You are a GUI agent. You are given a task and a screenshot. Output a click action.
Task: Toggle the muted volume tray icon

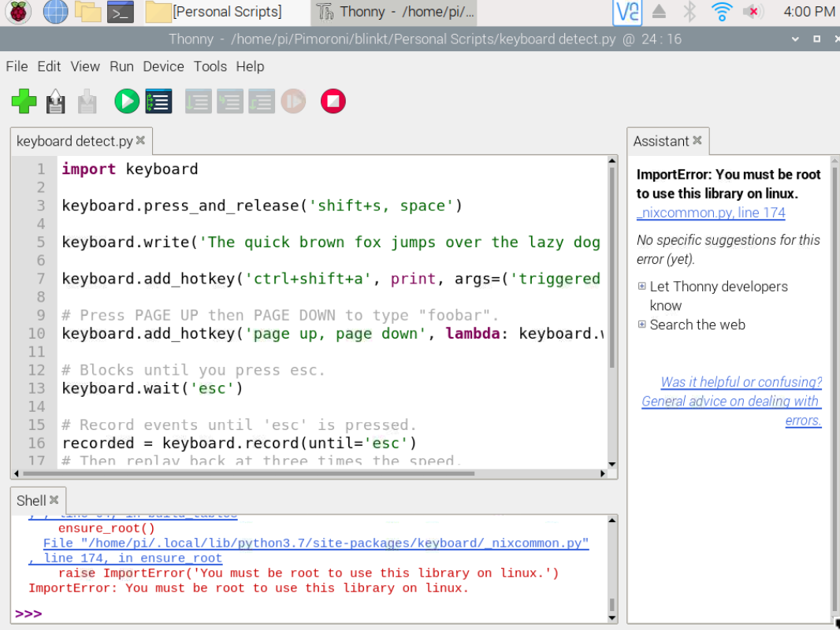tap(753, 12)
